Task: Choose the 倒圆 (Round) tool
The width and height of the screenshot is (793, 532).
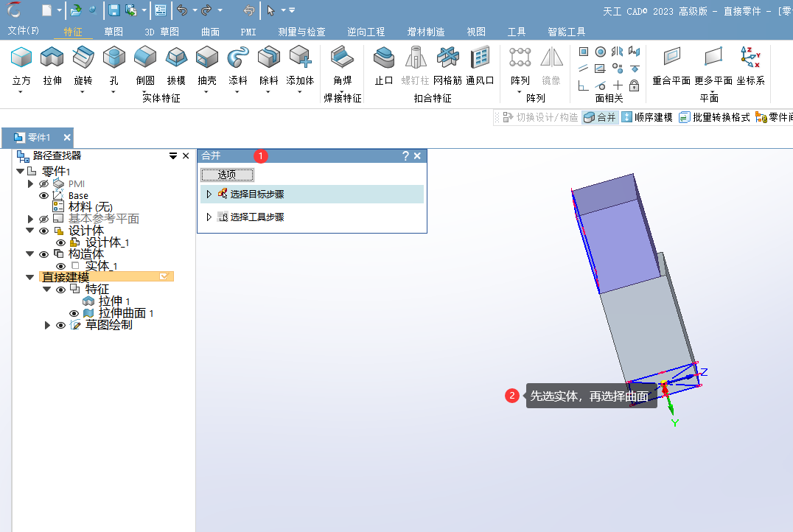Action: pyautogui.click(x=145, y=57)
